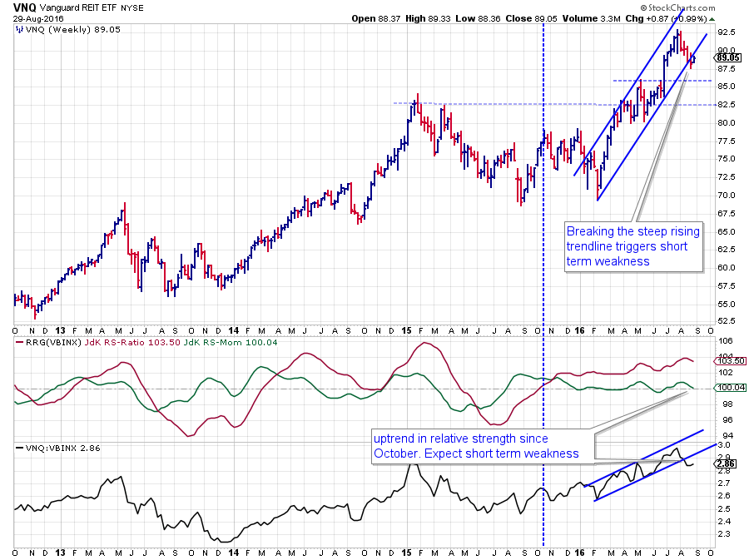Click the 'uptrend in relative strength since October' annotation

pos(483,446)
